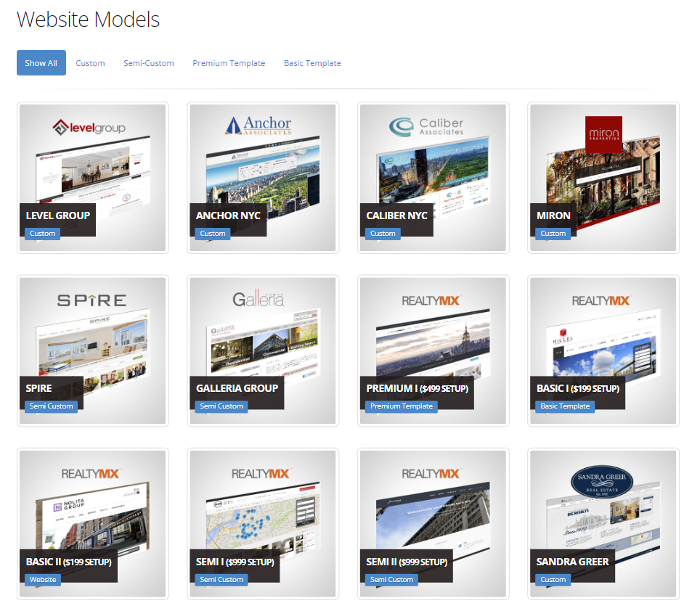Click the Website badge on Basic II
This screenshot has width=700, height=611.
(42, 579)
